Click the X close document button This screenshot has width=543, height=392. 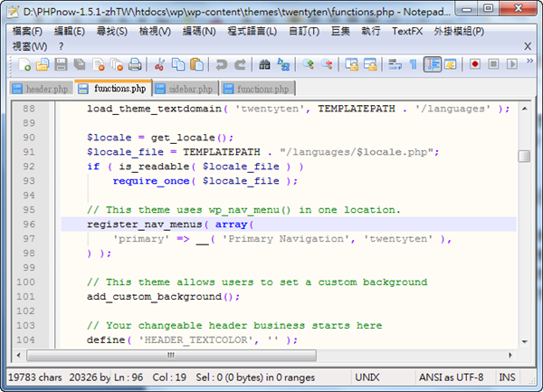click(x=528, y=46)
